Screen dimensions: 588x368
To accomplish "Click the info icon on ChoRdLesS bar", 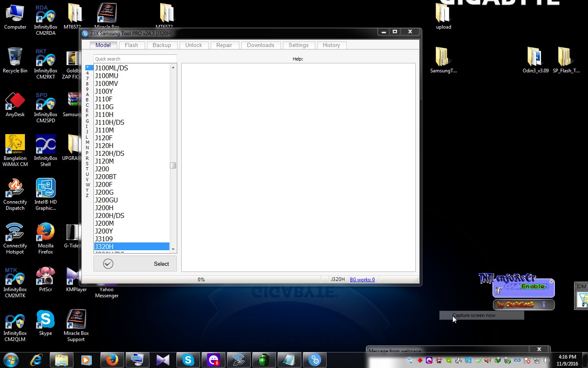I will pyautogui.click(x=544, y=305).
